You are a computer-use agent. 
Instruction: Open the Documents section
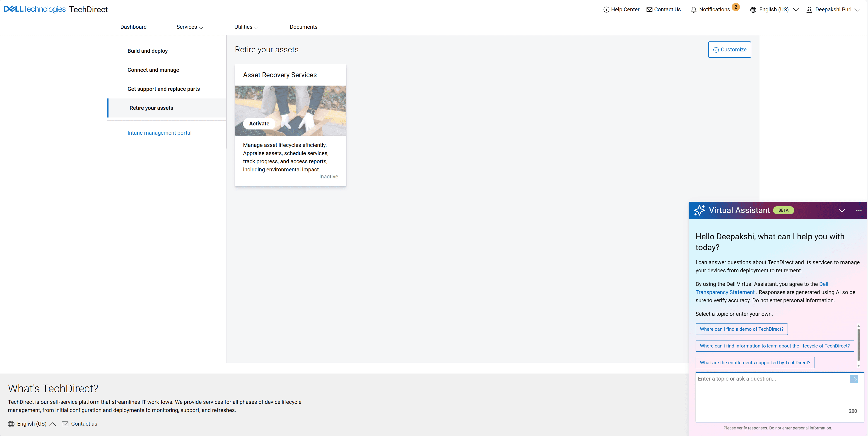point(303,27)
